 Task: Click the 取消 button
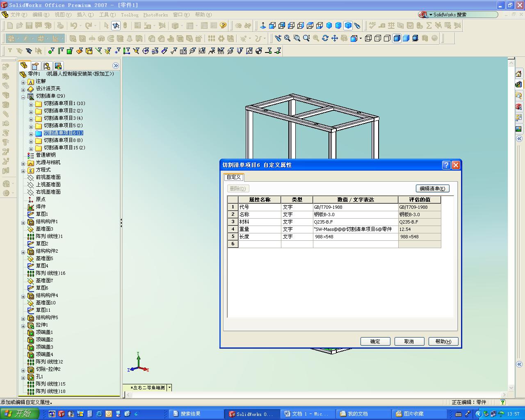pyautogui.click(x=409, y=341)
